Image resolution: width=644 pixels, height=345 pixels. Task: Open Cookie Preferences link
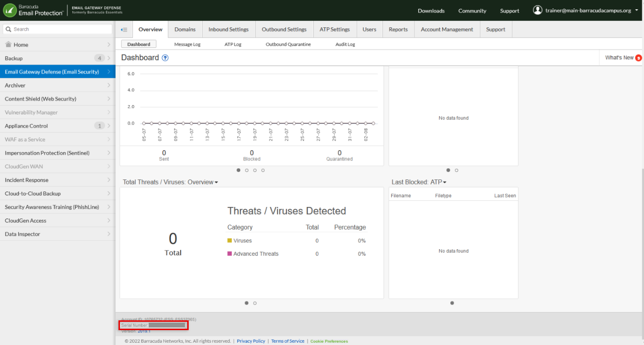tap(329, 341)
